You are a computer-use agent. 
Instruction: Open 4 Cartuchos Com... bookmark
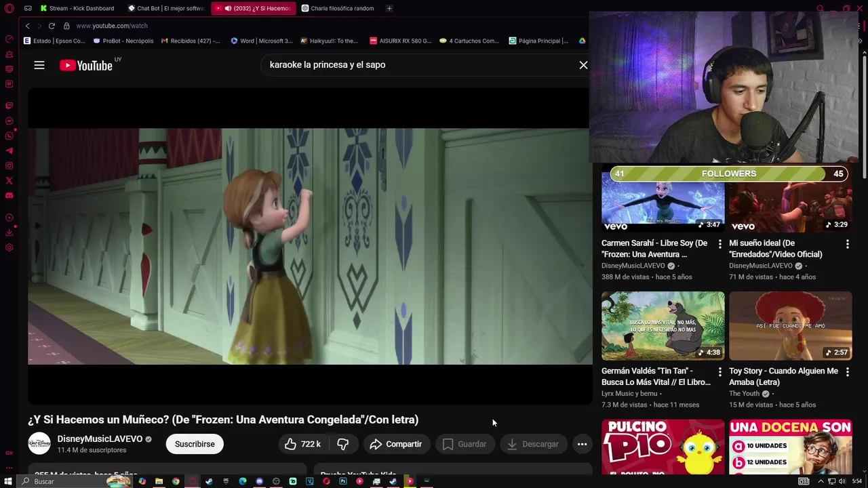pos(469,41)
